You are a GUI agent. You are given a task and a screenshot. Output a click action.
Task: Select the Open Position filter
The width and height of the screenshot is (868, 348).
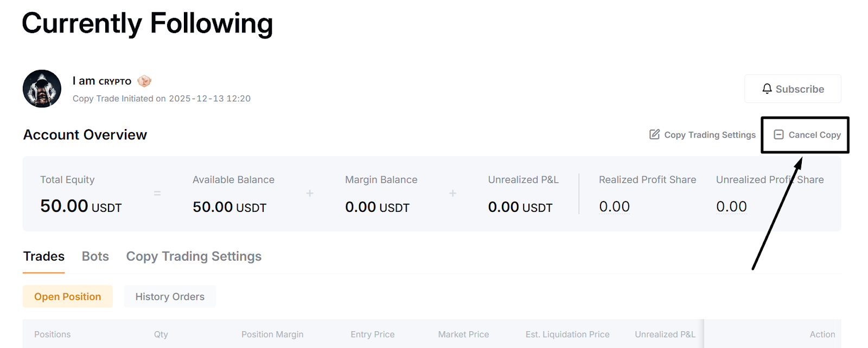point(67,297)
